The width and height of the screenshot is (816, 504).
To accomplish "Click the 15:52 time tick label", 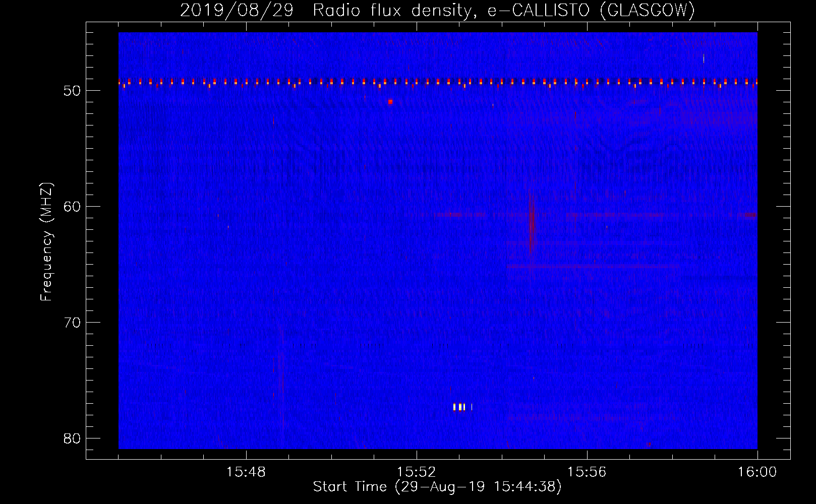I will 417,472.
